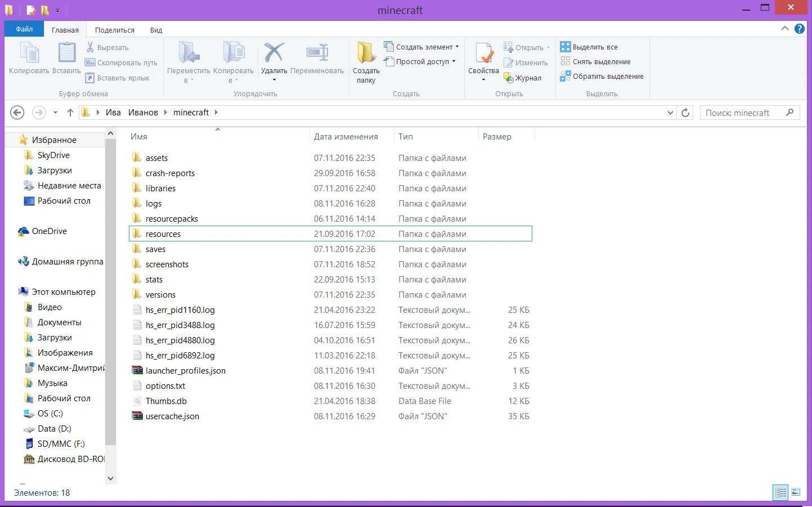The width and height of the screenshot is (812, 507).
Task: Switch to the Вид tab
Action: tap(156, 30)
